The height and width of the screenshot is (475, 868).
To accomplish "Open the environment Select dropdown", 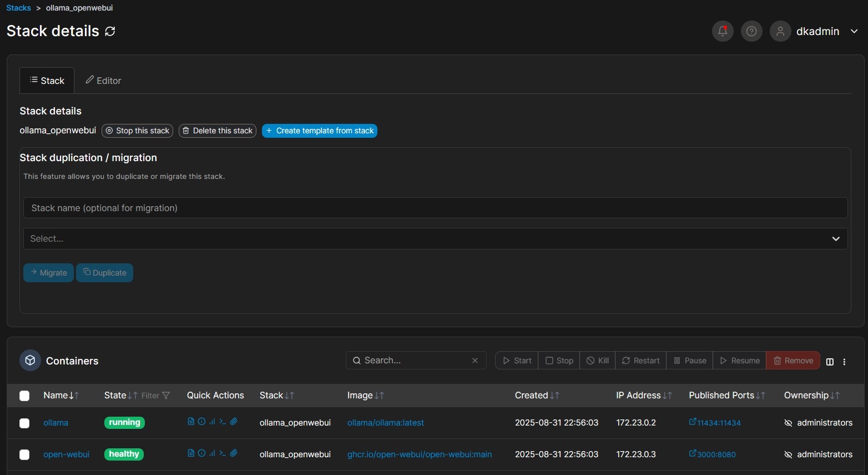I will [x=435, y=239].
